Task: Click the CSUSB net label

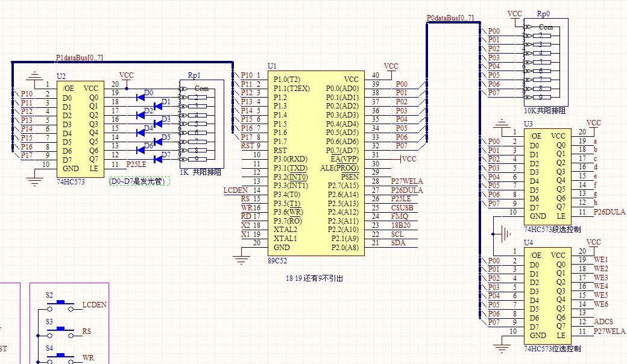Action: pyautogui.click(x=402, y=207)
